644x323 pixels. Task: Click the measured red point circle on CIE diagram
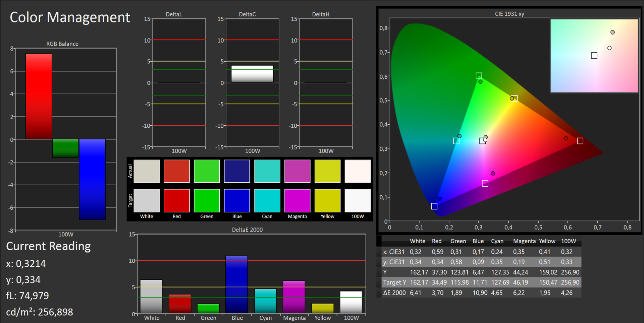(566, 138)
